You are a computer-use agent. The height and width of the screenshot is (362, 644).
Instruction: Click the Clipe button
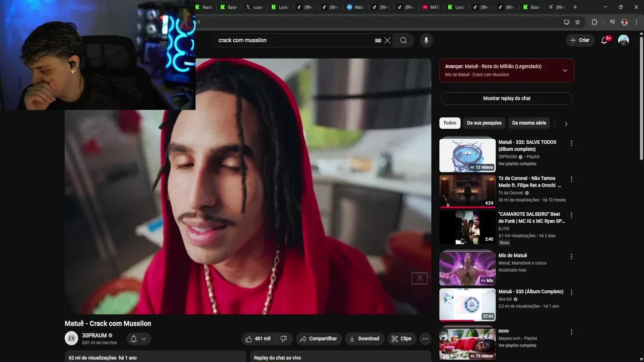(401, 339)
